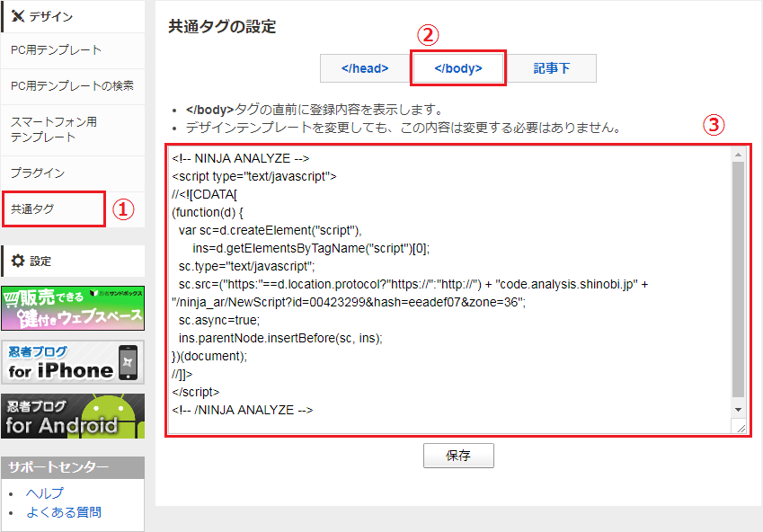The height and width of the screenshot is (532, 763).
Task: Open PC用テンプレート menu item
Action: coord(73,50)
